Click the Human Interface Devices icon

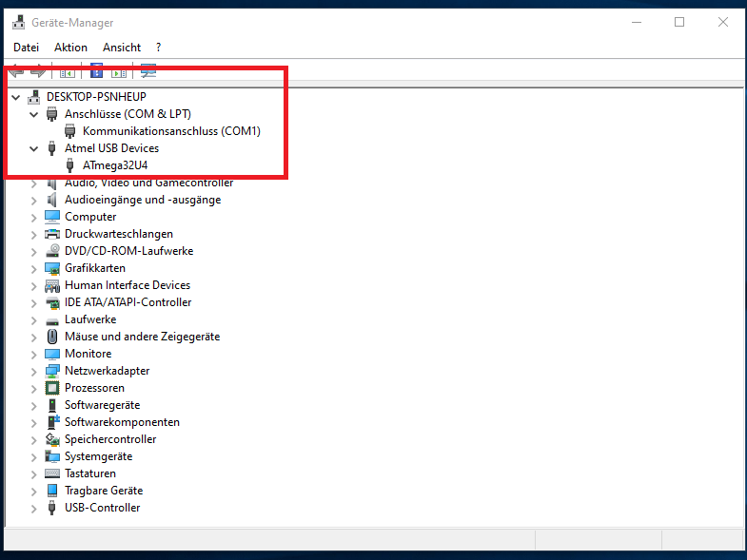52,286
